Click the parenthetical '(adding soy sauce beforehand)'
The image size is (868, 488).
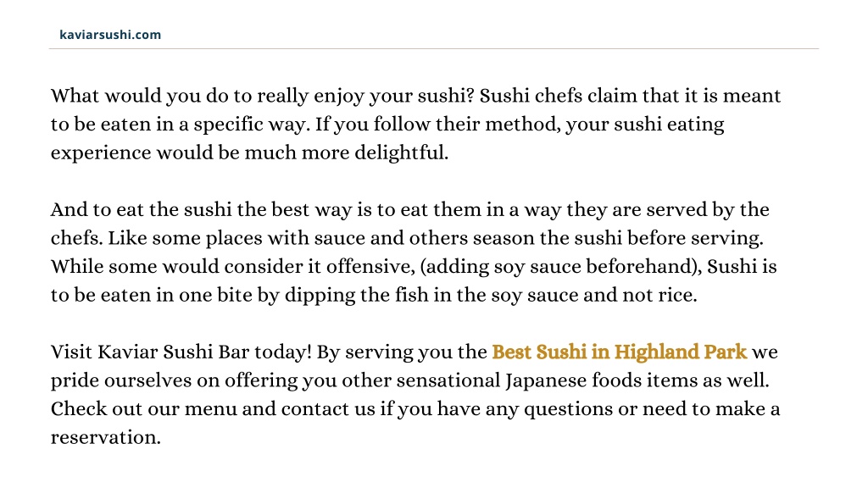coord(558,267)
